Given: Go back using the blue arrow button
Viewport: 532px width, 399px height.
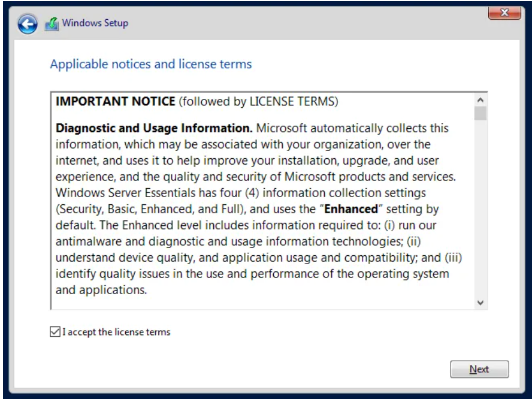Looking at the screenshot, I should [28, 24].
